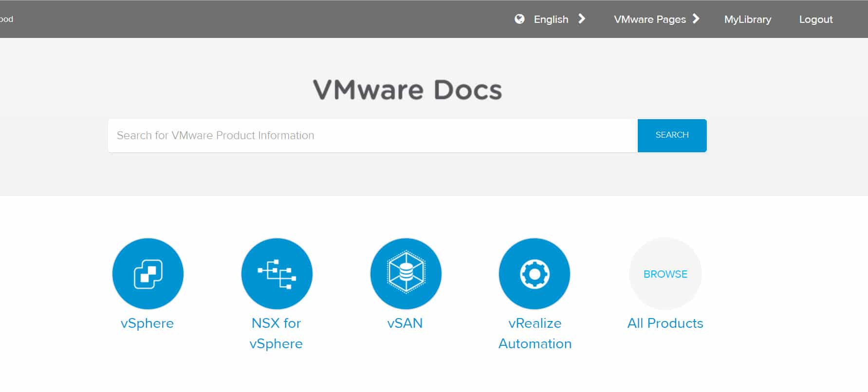
Task: Click the Logout link
Action: (x=816, y=19)
